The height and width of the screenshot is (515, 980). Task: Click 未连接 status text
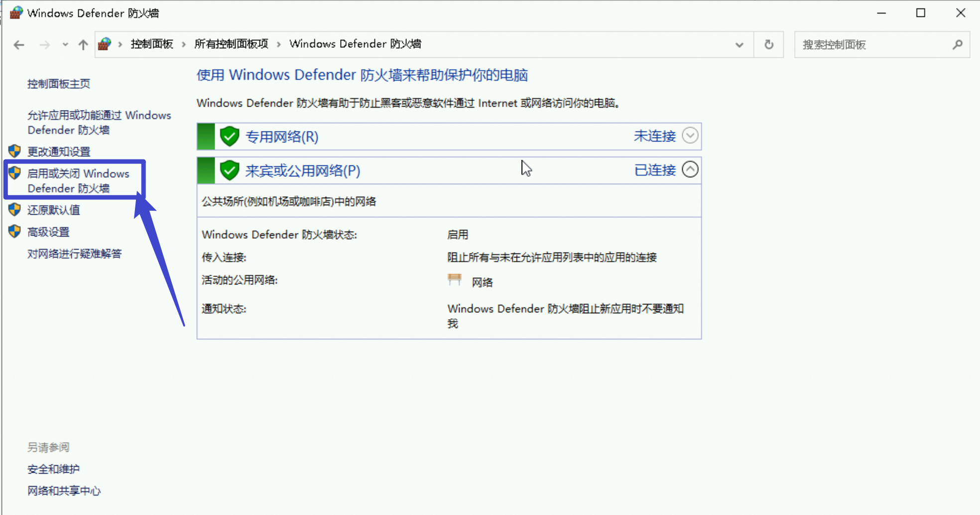655,136
